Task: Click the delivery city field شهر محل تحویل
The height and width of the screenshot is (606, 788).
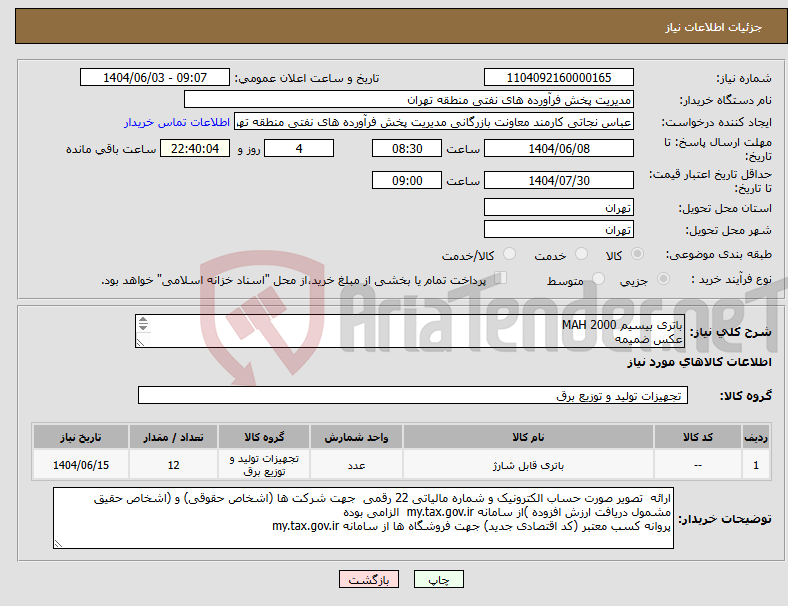Action: 558,230
